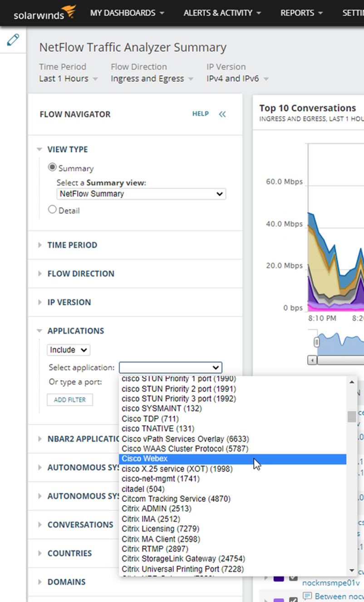Open the 'NetFlow Summary' view select box
Viewport: 364px width, 602px height.
(x=141, y=194)
